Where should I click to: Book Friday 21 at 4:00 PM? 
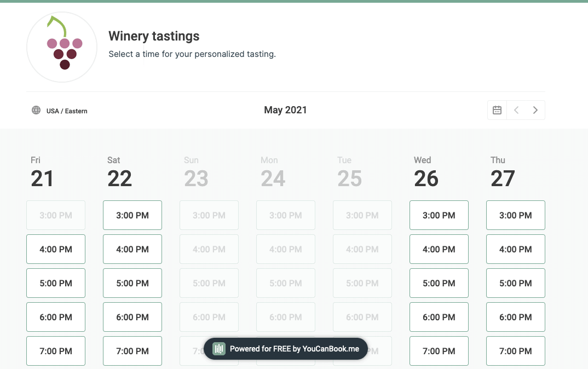56,249
